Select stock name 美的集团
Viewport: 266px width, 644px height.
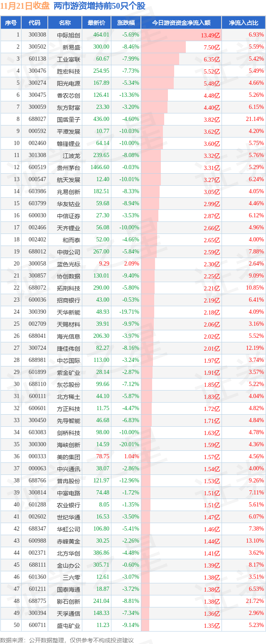tap(69, 457)
